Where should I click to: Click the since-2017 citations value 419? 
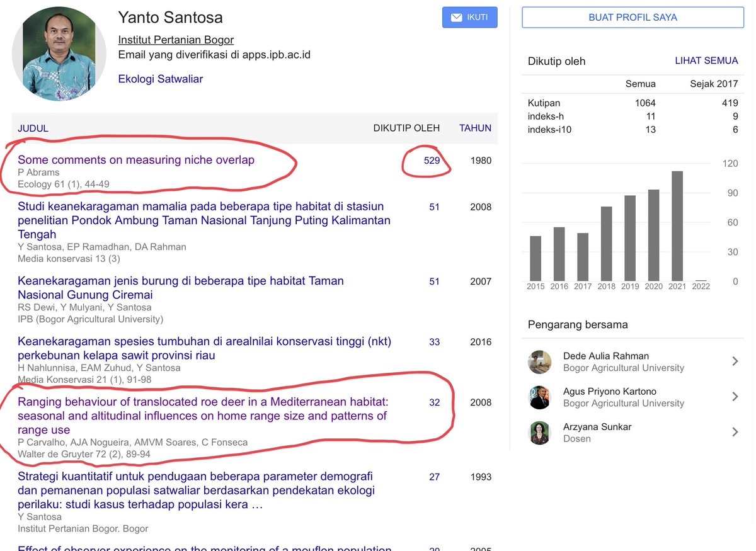tap(730, 103)
